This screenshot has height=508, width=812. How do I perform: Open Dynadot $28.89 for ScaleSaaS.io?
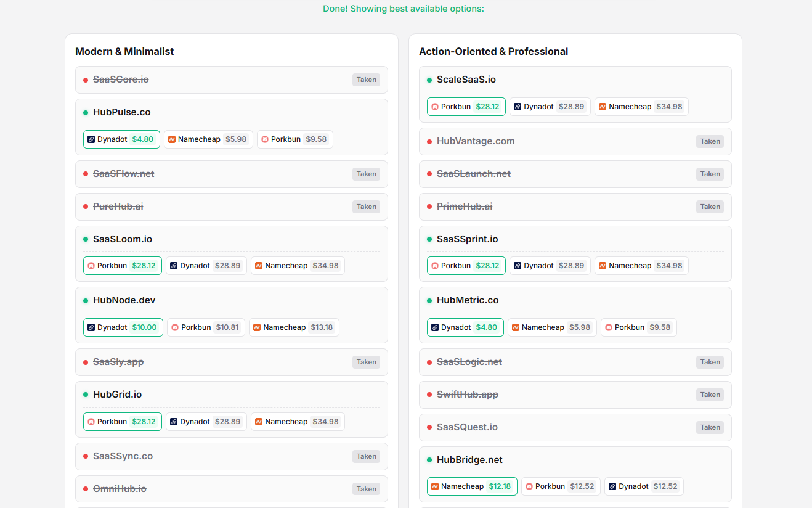pyautogui.click(x=550, y=107)
